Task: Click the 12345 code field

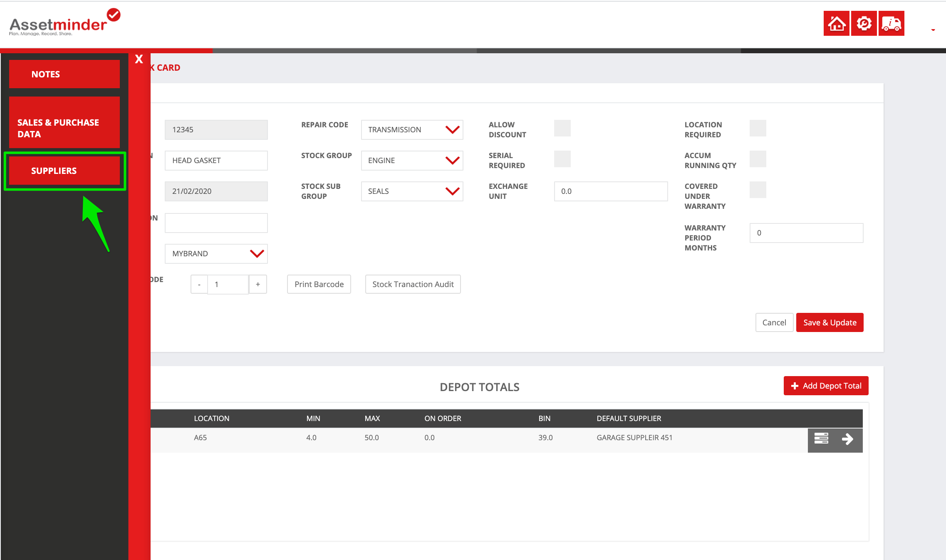Action: [x=216, y=130]
